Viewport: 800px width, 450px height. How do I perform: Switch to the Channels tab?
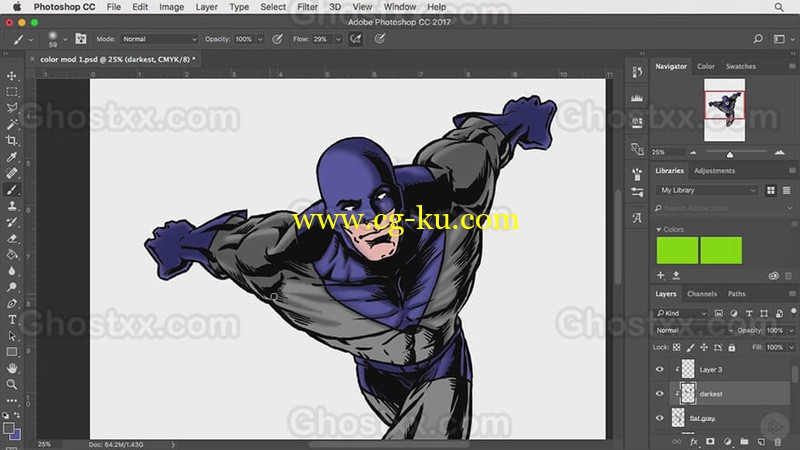click(x=702, y=294)
